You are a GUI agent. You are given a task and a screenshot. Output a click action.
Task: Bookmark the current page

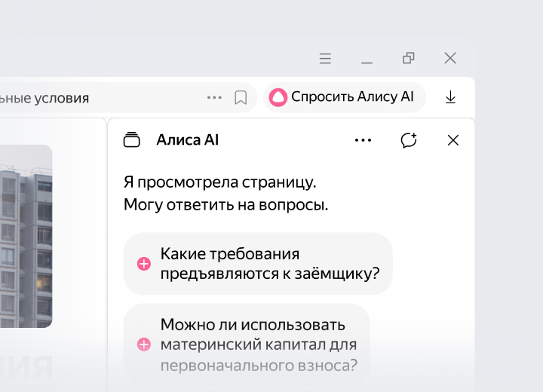(241, 97)
